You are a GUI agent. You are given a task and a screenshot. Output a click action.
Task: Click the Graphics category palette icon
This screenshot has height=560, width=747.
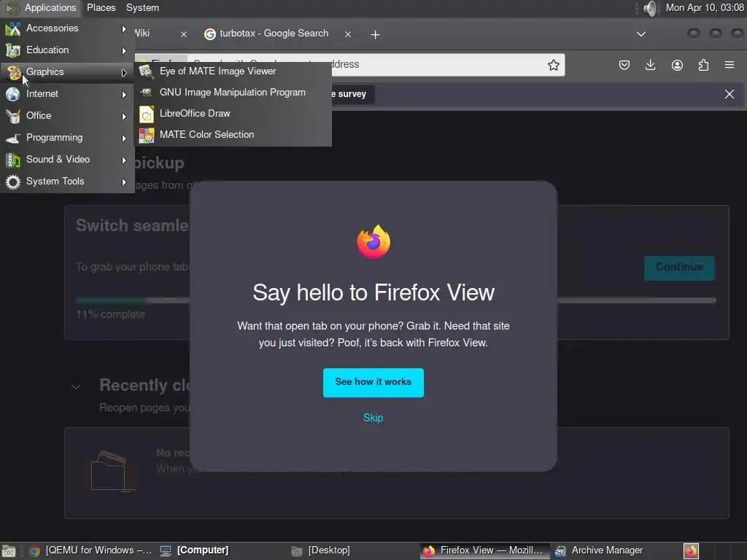coord(13,72)
